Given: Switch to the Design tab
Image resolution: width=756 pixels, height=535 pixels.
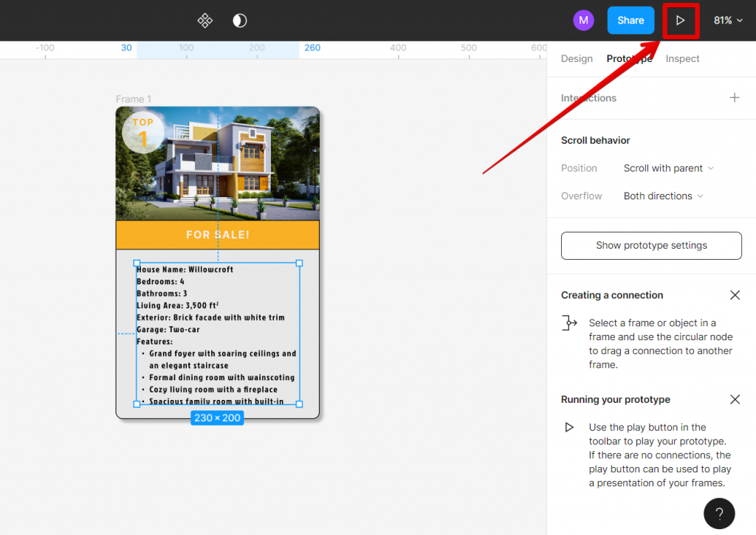Looking at the screenshot, I should pos(577,58).
